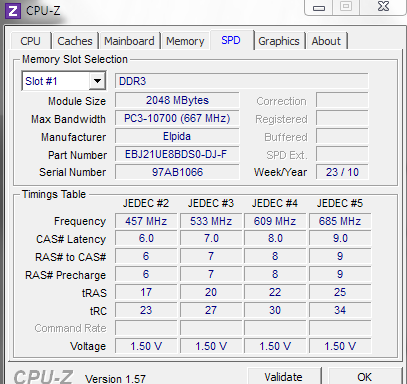Click the JEDEC #4 column header
This screenshot has width=407, height=384.
point(275,203)
